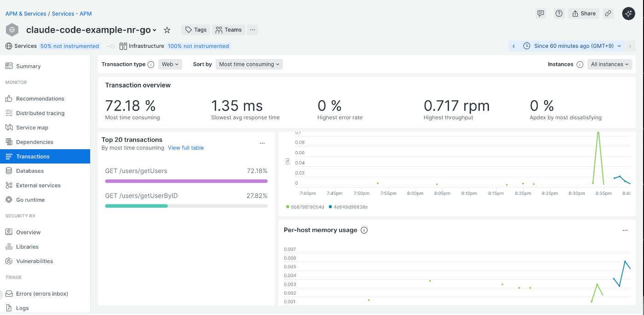644x315 pixels.
Task: Open the Since 60 minutes ago time picker
Action: (x=573, y=46)
